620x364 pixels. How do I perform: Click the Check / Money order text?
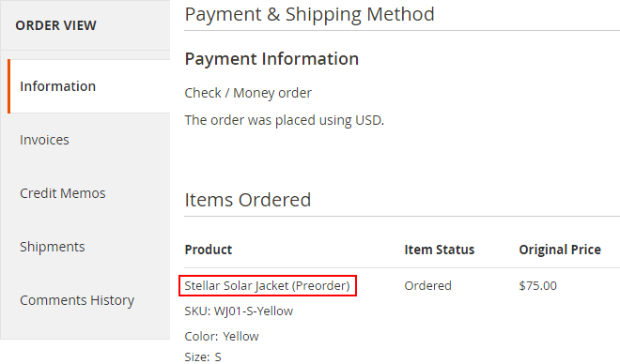248,93
